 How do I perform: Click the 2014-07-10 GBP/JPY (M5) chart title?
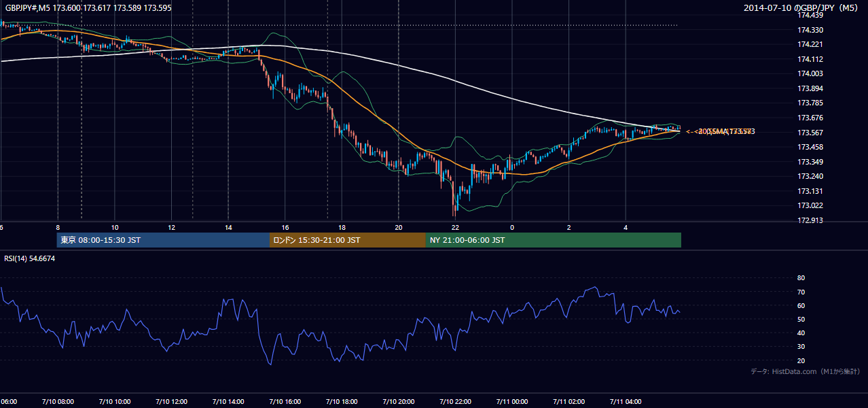click(x=801, y=8)
